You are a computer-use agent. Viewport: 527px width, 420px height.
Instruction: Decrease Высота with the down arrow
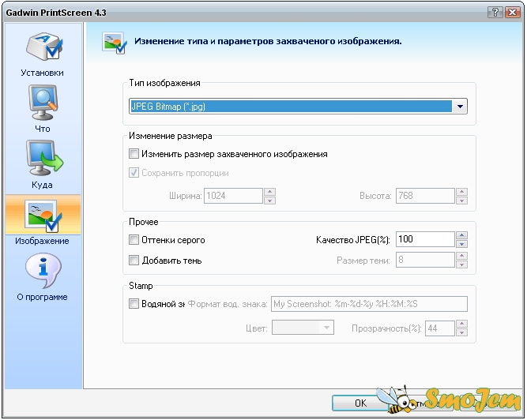(x=461, y=200)
